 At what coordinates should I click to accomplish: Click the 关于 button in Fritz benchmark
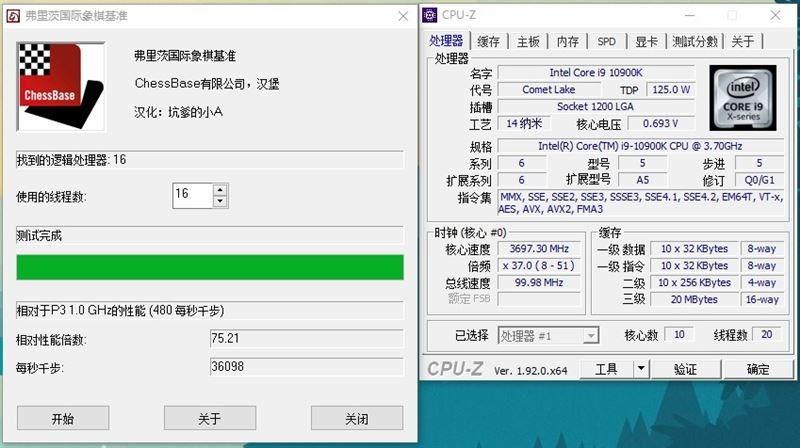(x=210, y=419)
